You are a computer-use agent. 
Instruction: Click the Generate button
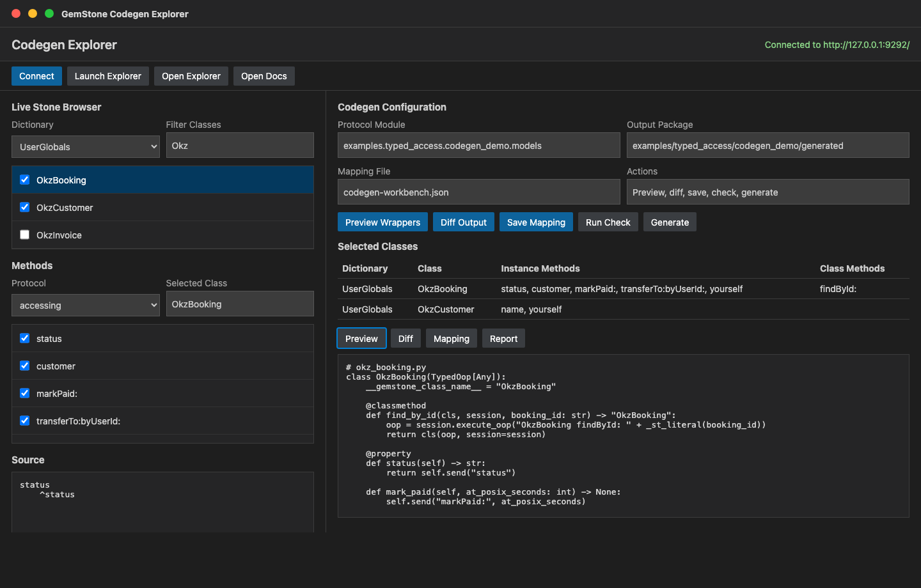coord(670,222)
